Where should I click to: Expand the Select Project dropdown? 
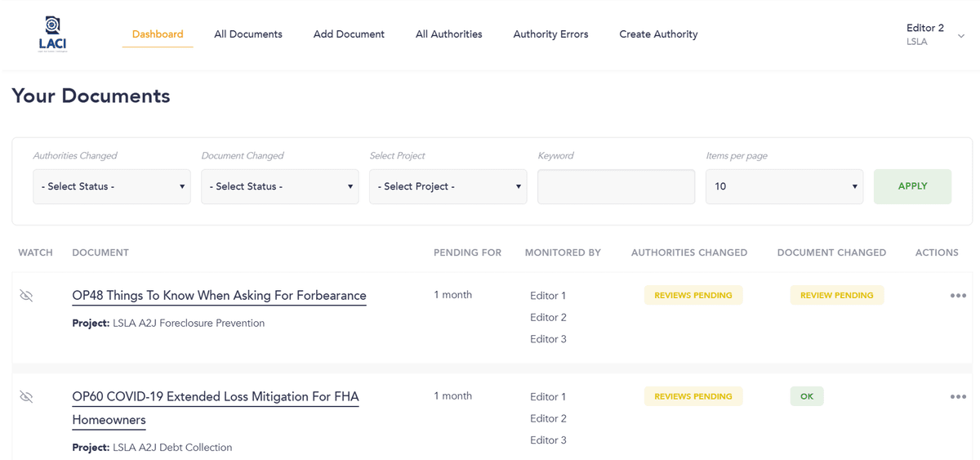click(448, 186)
